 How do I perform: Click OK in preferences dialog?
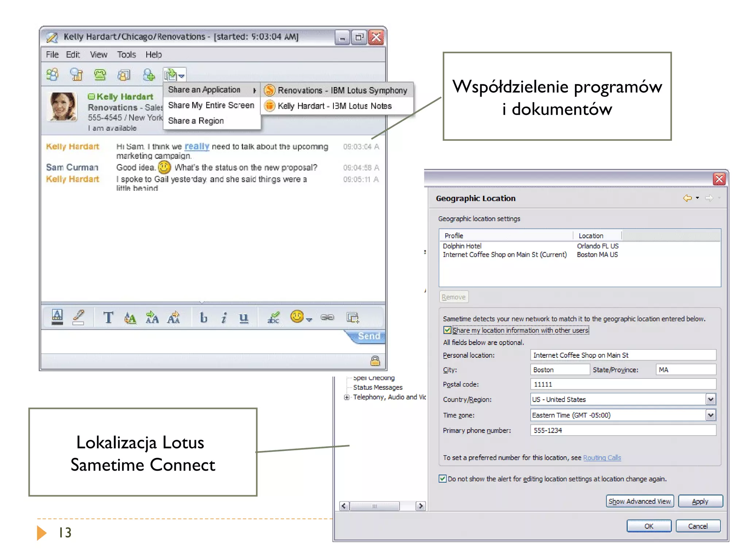[x=649, y=526]
